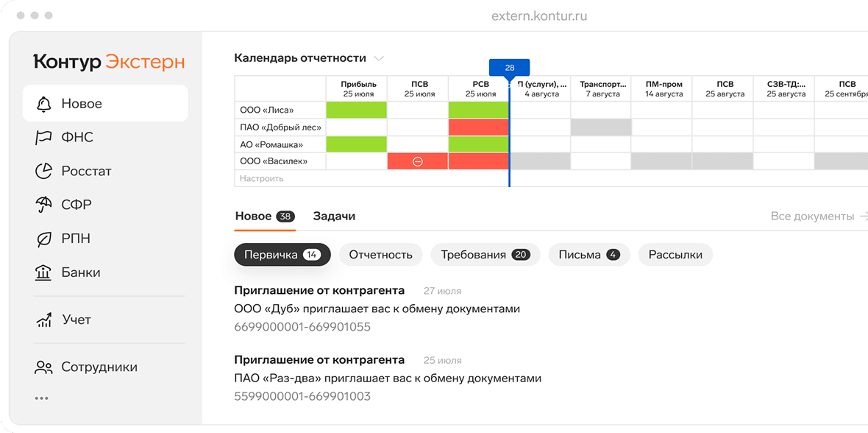Toggle the Требования filter chip
Image resolution: width=868 pixels, height=433 pixels.
tap(485, 255)
